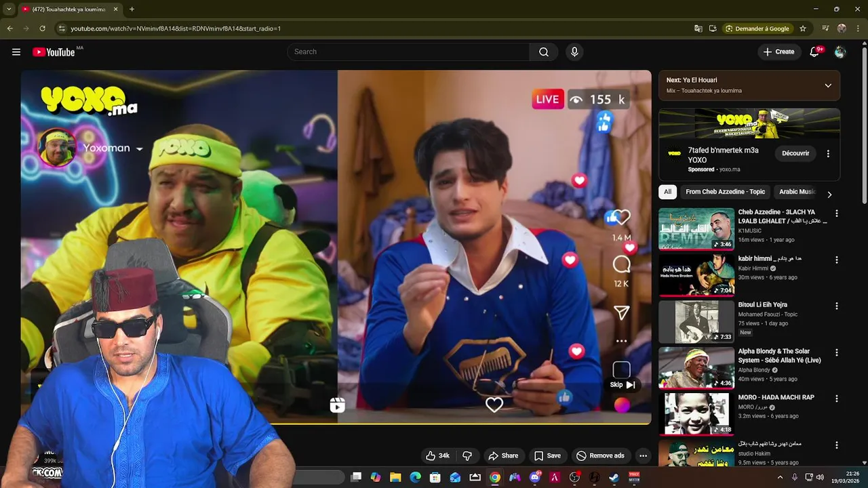868x488 pixels.
Task: Go back with browser back arrow
Action: (9, 28)
